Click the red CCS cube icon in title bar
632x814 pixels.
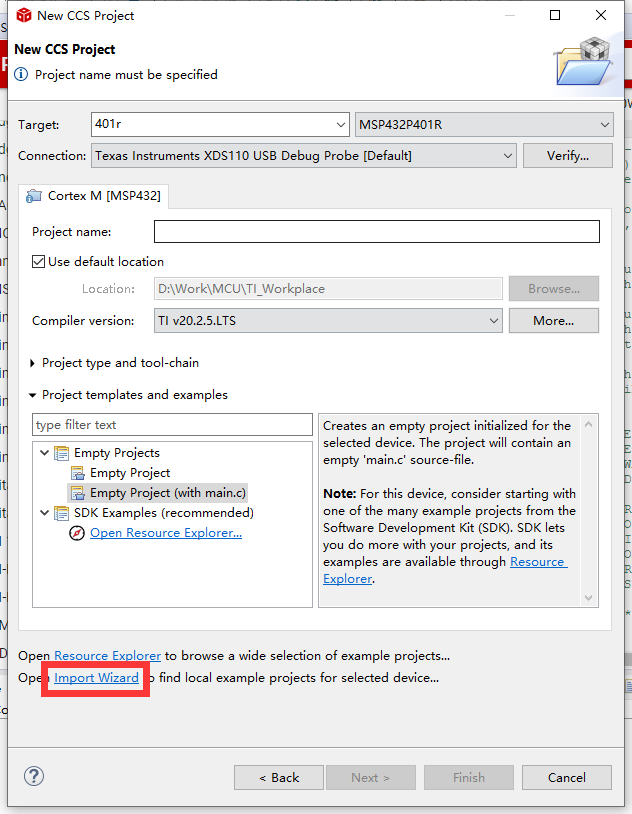(24, 16)
